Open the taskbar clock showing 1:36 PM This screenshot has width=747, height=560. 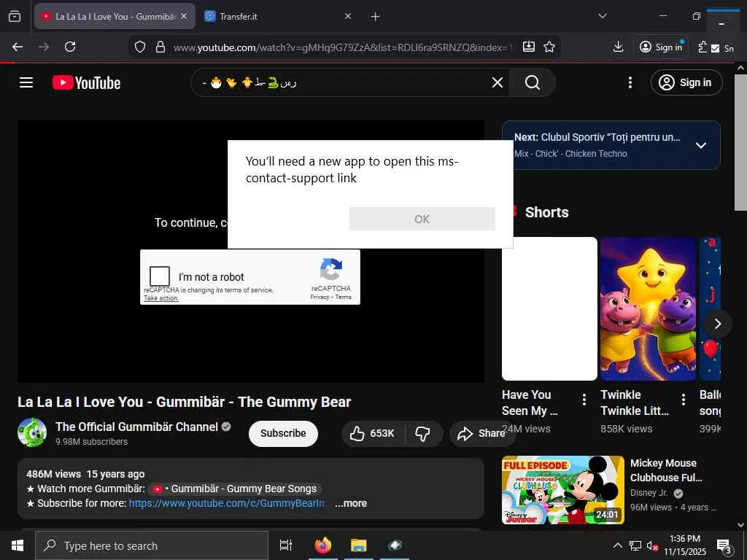click(685, 545)
